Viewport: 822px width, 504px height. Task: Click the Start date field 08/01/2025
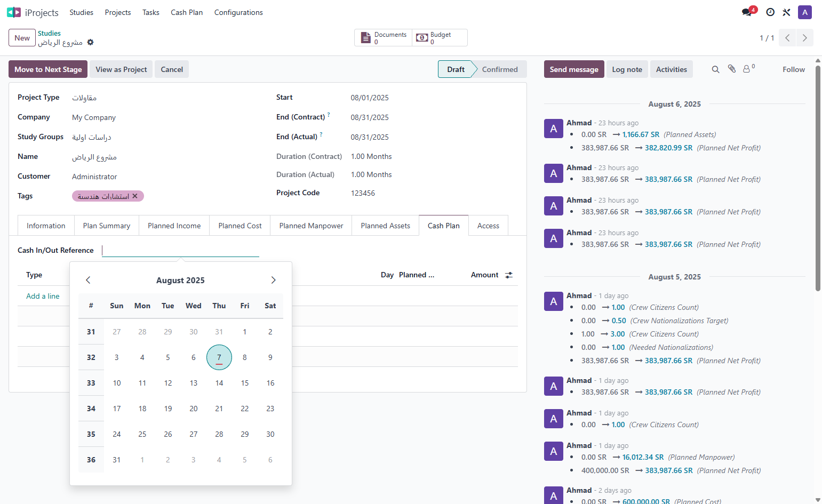(370, 98)
